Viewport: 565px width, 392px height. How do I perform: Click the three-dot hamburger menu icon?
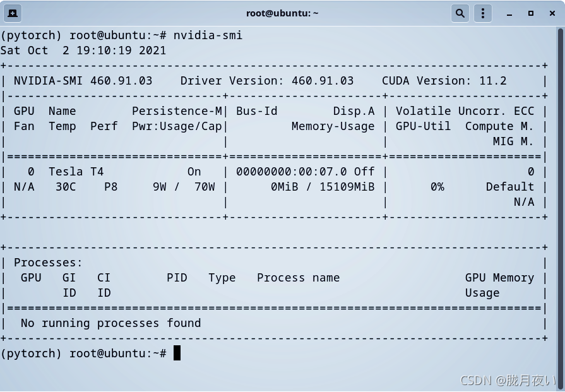[483, 13]
